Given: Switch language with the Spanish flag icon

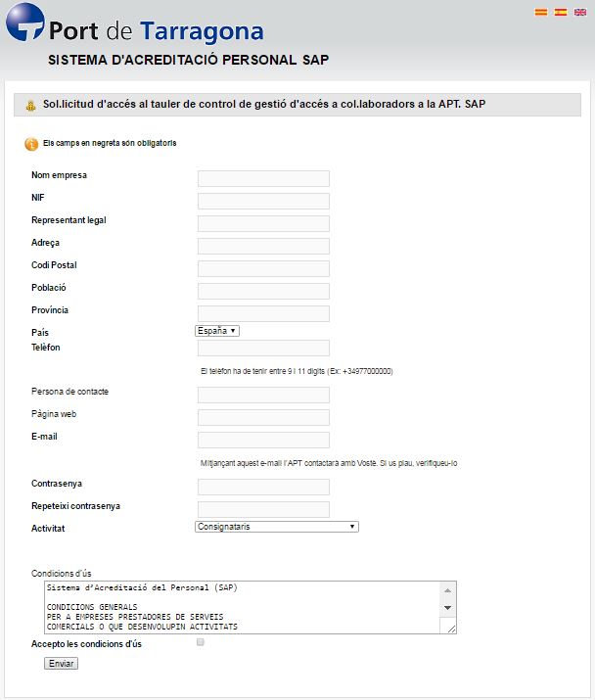Looking at the screenshot, I should click(561, 13).
